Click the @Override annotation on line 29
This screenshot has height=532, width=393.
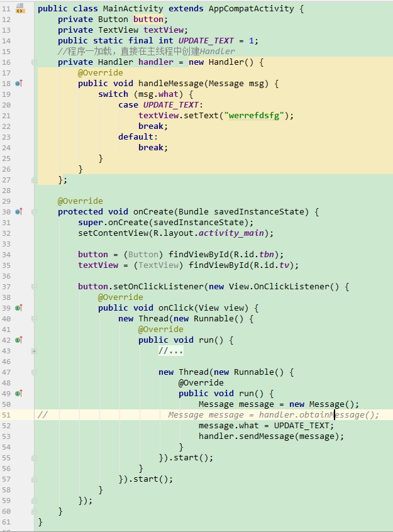pos(80,201)
